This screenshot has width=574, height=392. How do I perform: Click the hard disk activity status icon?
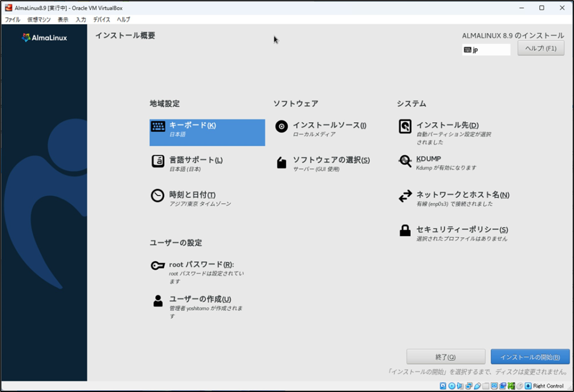pos(443,386)
